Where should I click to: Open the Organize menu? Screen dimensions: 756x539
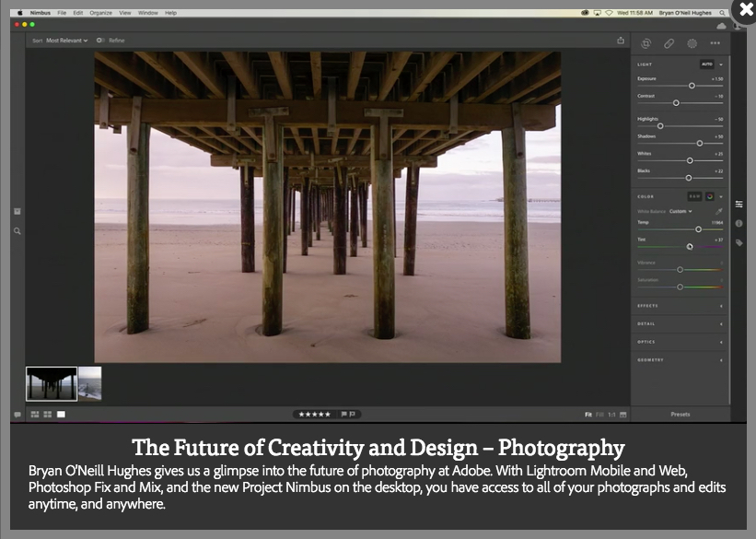[100, 13]
